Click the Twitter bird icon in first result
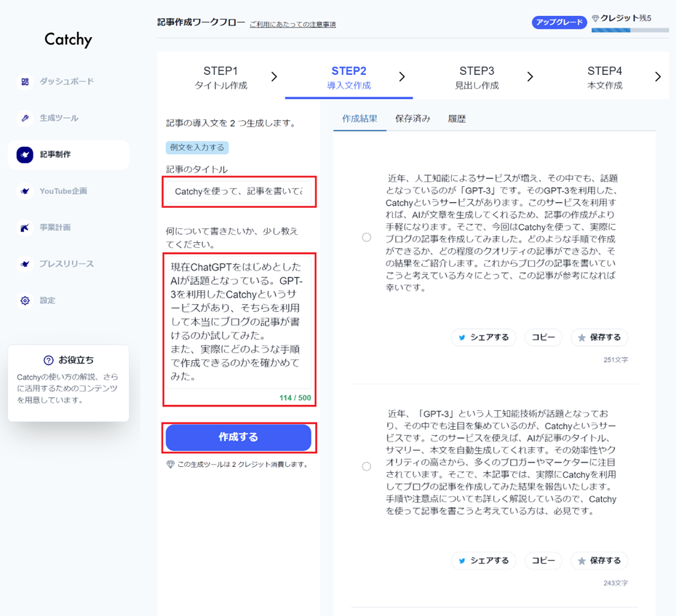 click(462, 337)
